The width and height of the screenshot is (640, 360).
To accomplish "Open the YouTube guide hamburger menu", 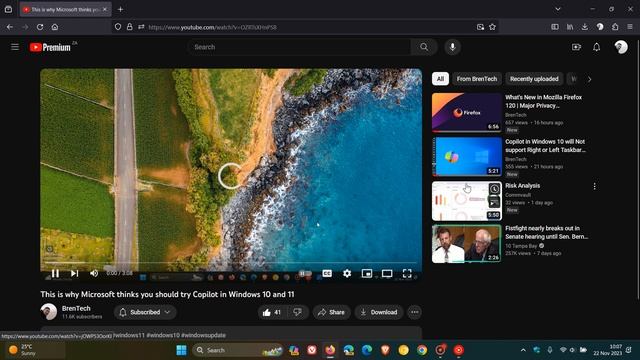I will (x=15, y=47).
